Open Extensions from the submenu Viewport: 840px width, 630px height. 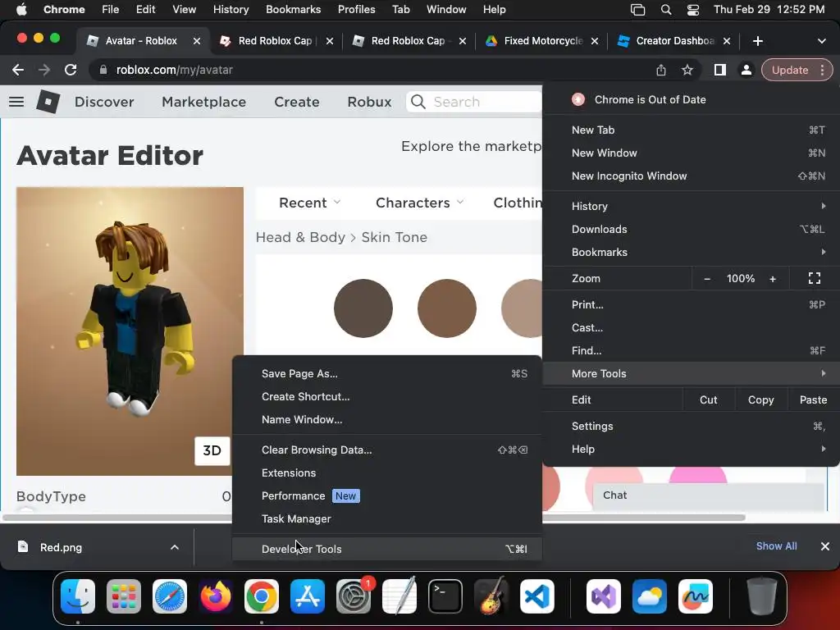tap(387, 472)
